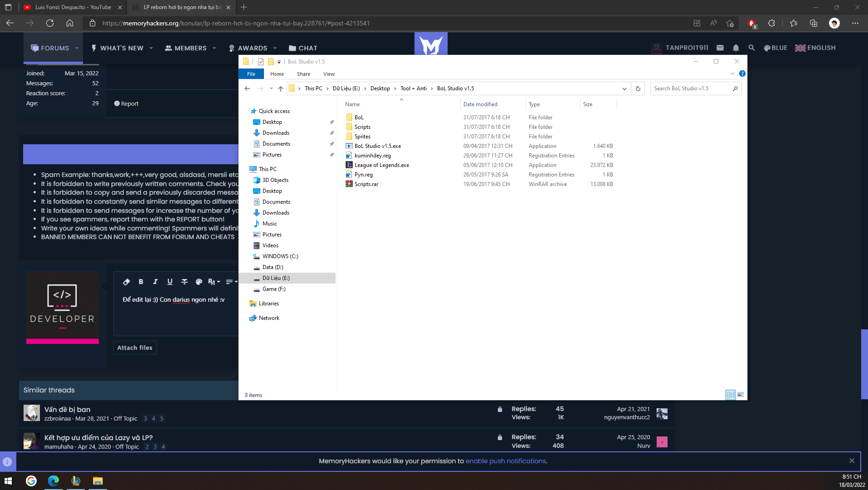868x490 pixels.
Task: Open the Explorer Home ribbon tab
Action: tap(277, 74)
